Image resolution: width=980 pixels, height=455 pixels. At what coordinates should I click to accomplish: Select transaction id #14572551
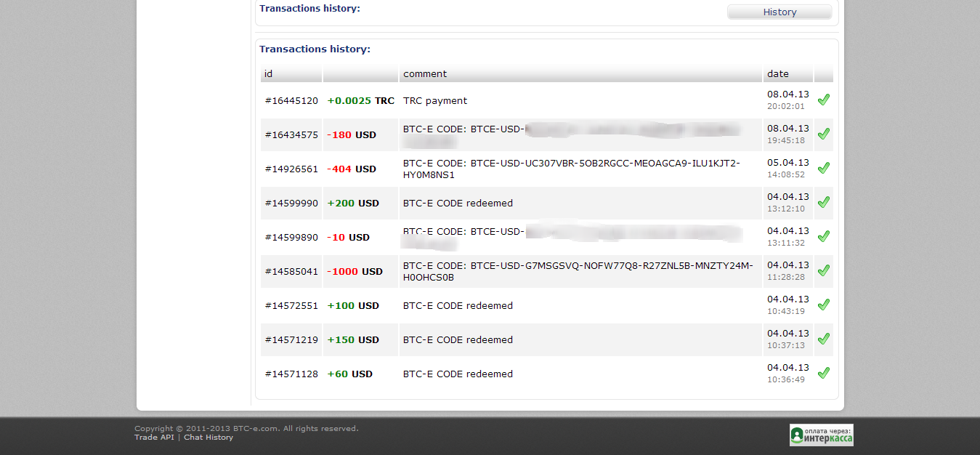[291, 306]
